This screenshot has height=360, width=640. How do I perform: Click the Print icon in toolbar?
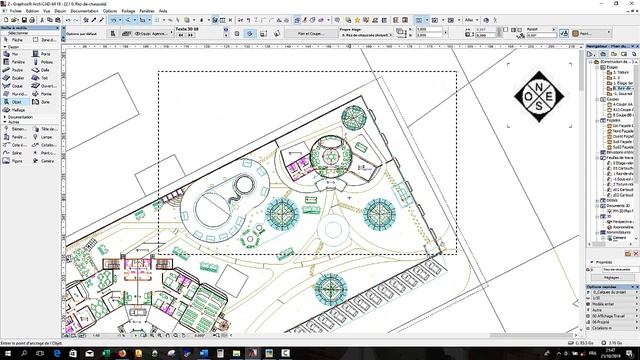32,20
